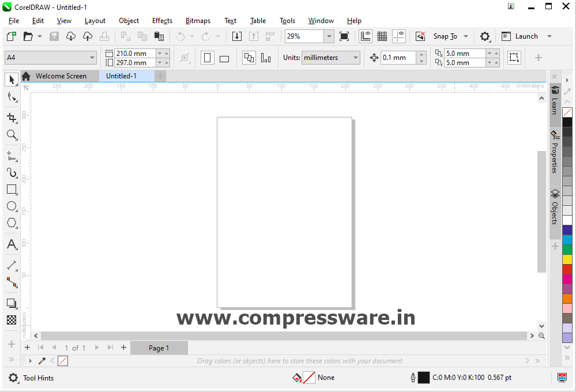Open the Options gear icon
Screen dimensions: 576x392
(485, 36)
